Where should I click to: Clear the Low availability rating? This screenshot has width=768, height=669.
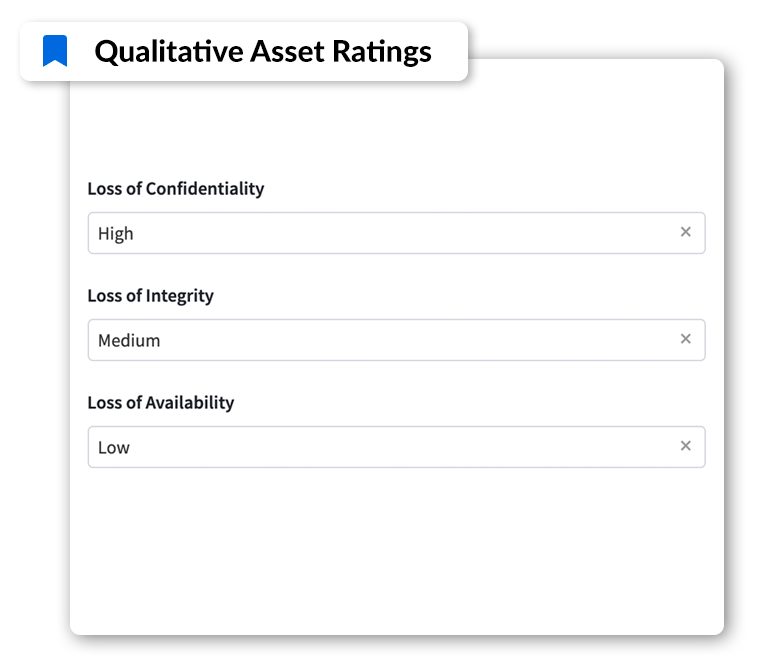[x=685, y=446]
